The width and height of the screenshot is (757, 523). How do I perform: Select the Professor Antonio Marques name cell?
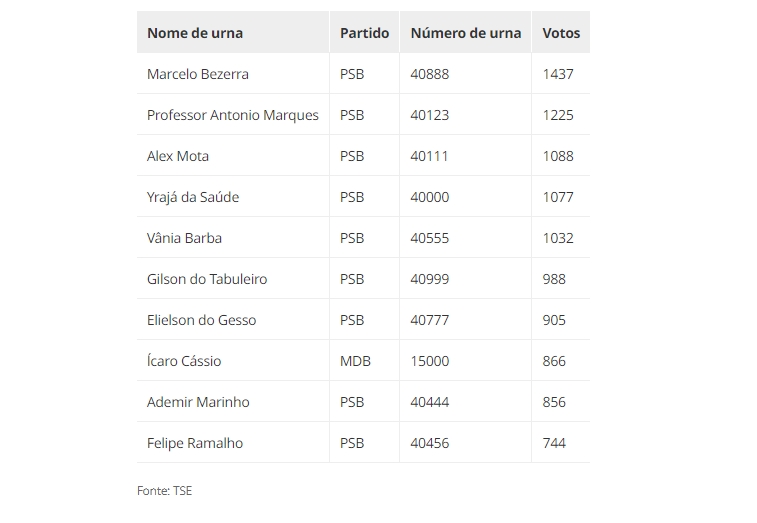pos(233,114)
